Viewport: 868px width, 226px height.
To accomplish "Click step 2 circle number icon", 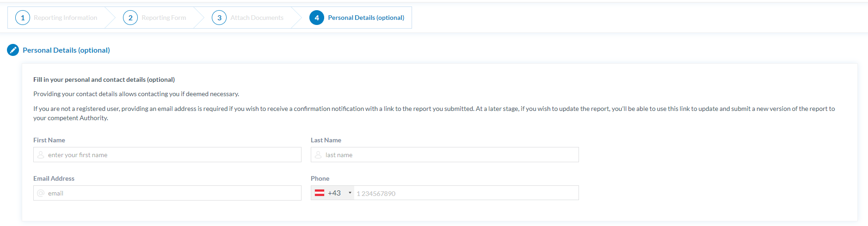I will [x=130, y=18].
